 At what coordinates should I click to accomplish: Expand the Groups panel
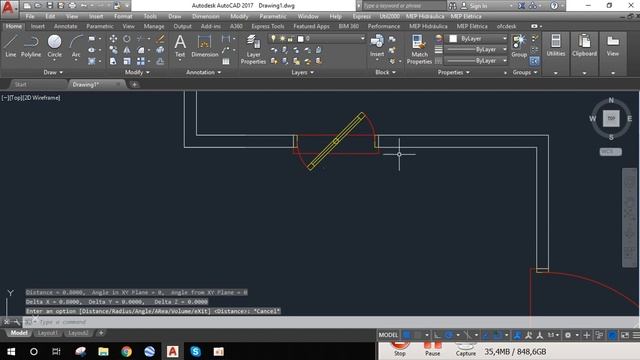(525, 72)
